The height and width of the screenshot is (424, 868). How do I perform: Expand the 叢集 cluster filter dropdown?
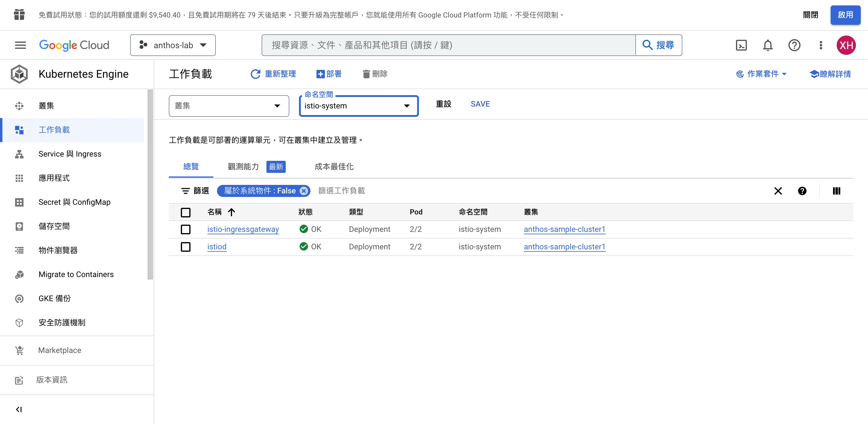(x=229, y=106)
